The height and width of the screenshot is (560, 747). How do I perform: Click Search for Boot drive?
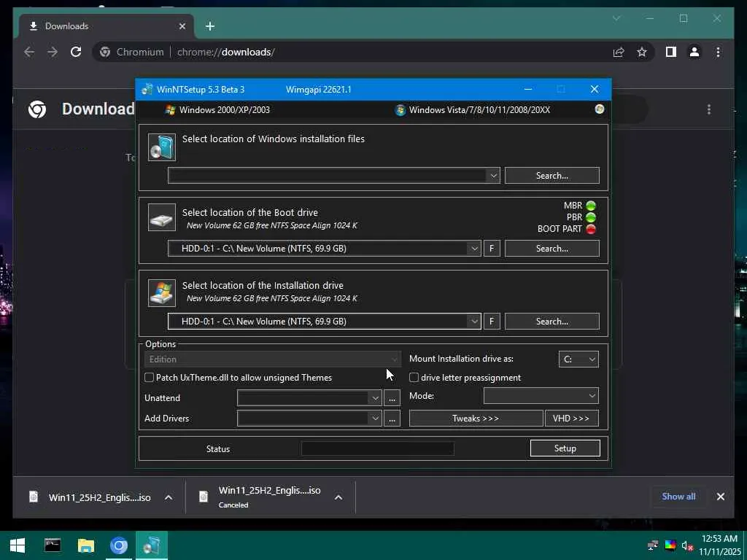coord(552,248)
